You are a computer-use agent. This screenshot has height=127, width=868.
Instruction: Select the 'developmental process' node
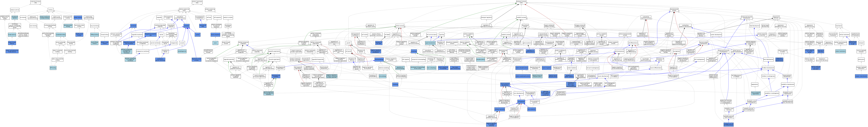point(674,10)
